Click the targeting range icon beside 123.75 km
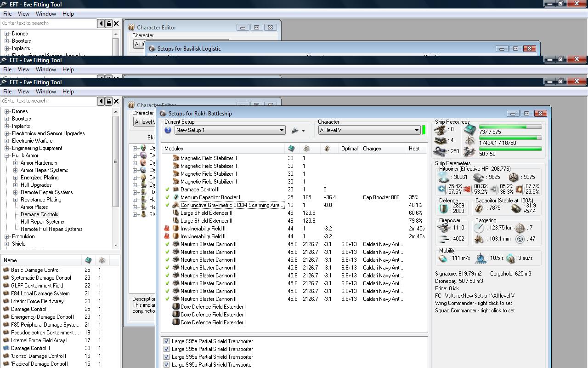This screenshot has width=588, height=368. coord(479,228)
